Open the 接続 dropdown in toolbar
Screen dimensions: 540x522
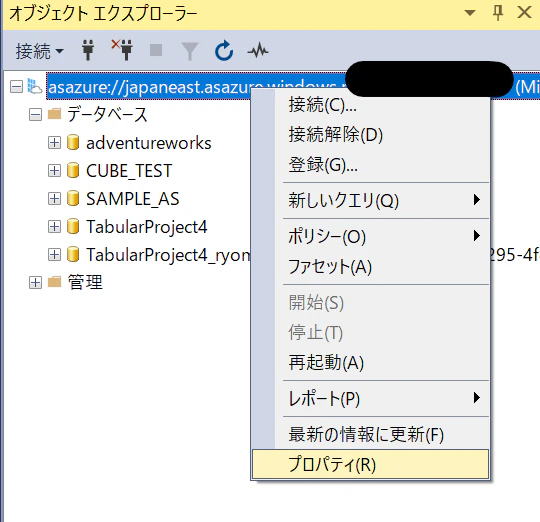point(39,51)
